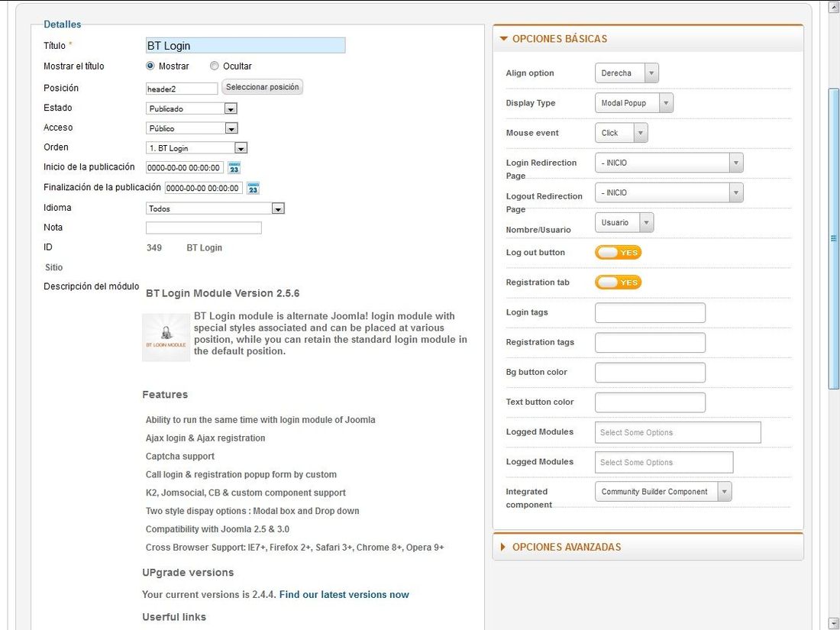The height and width of the screenshot is (630, 840).
Task: Open the Estado dropdown
Action: [191, 108]
